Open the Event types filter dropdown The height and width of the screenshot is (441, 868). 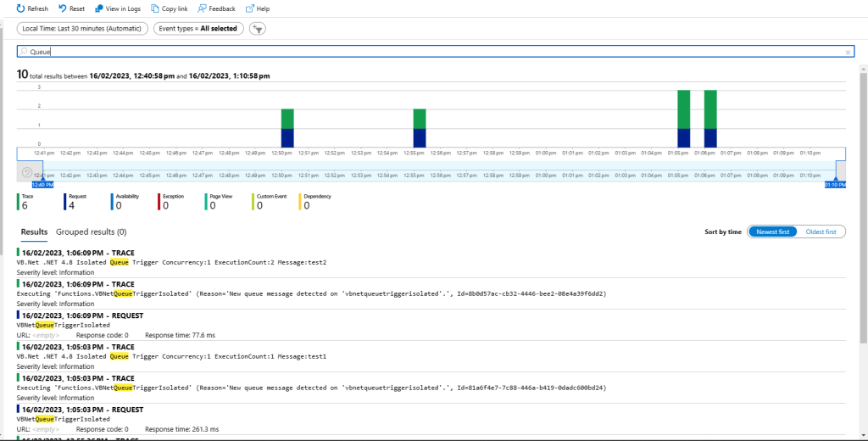coord(198,29)
